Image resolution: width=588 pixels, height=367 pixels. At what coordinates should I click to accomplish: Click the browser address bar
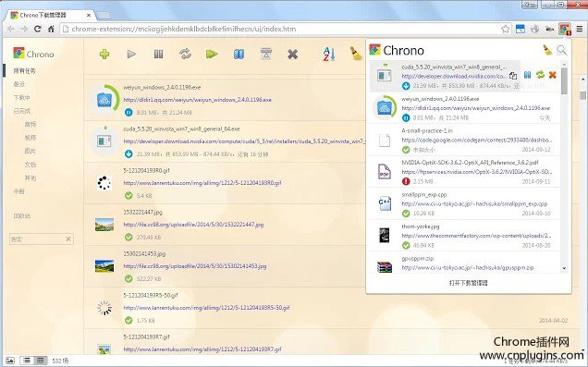(280, 29)
